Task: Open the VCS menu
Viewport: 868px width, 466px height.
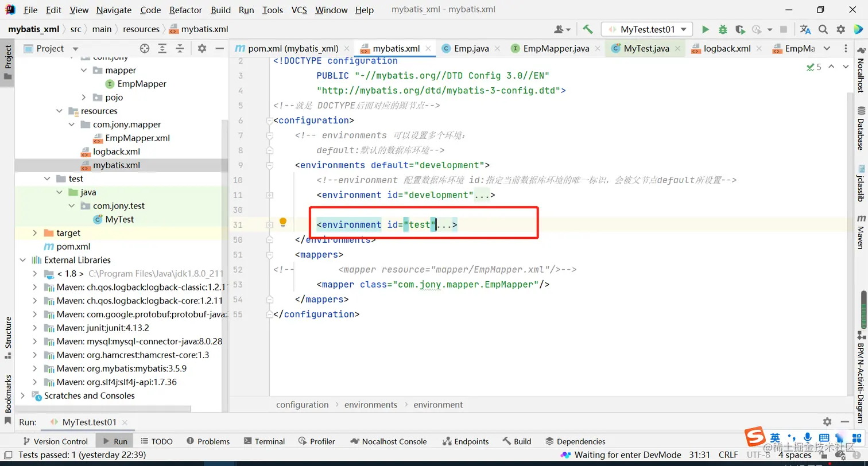Action: [299, 10]
